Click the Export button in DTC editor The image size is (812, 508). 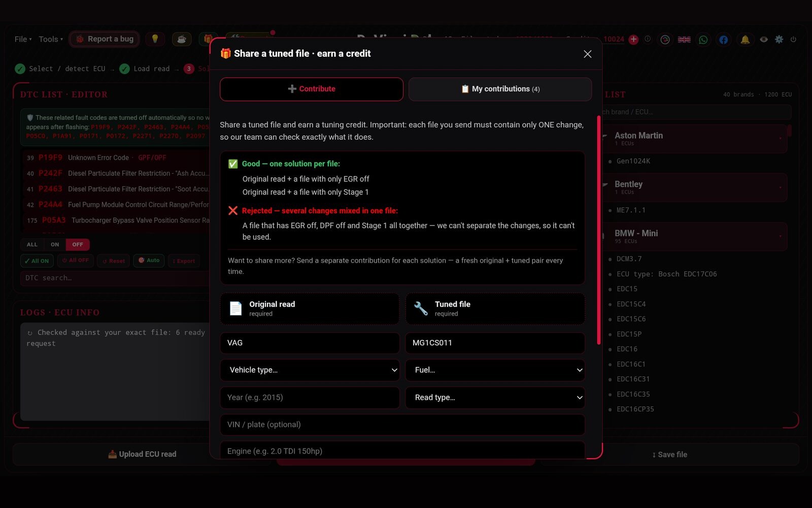point(184,261)
